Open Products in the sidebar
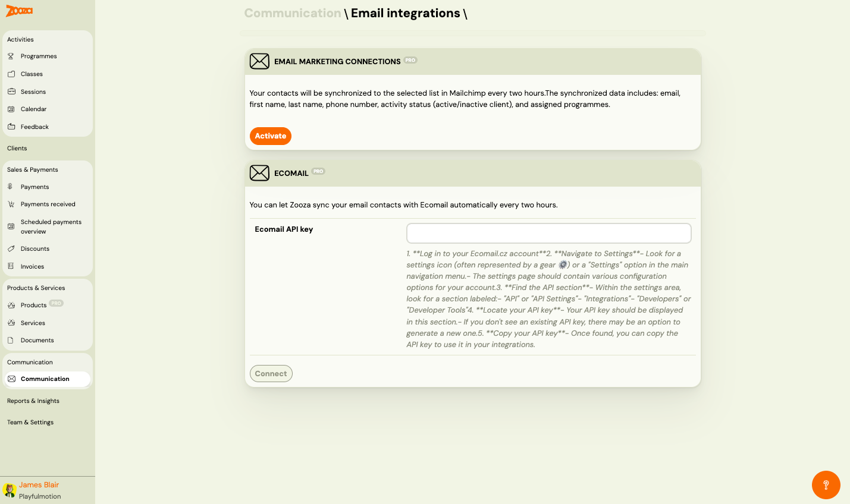 pos(48,305)
